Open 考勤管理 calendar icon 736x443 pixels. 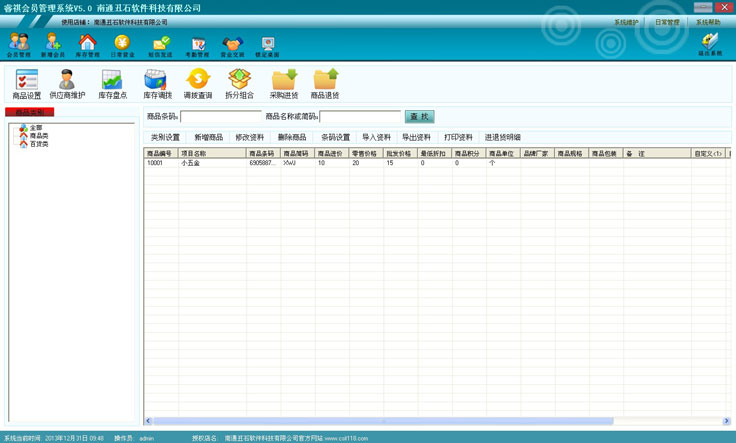198,45
